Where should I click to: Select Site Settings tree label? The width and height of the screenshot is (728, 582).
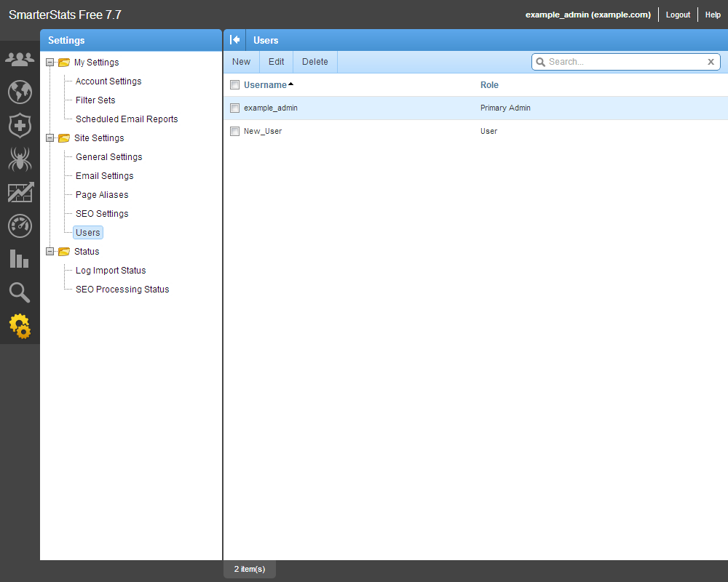pyautogui.click(x=99, y=137)
